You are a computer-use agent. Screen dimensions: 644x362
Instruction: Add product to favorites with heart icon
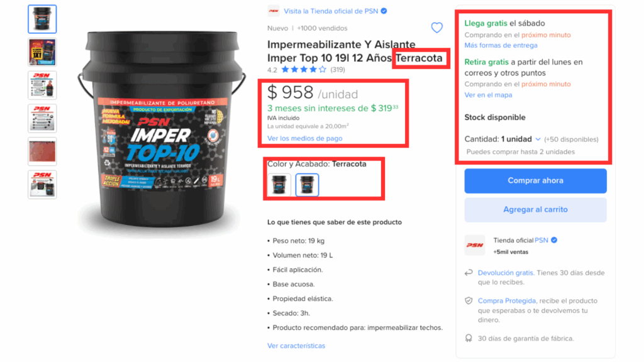click(x=436, y=28)
